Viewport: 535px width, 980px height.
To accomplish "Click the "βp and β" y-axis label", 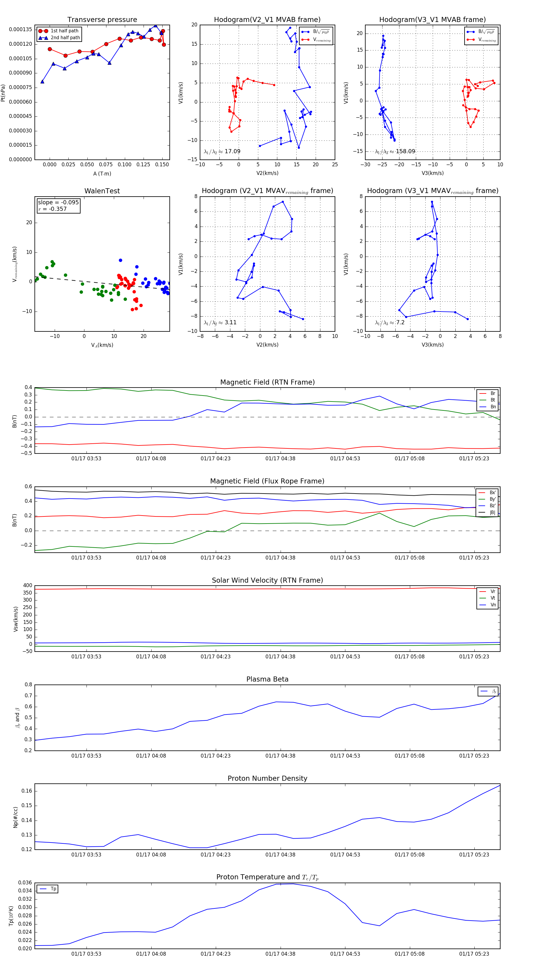I will pos(17,718).
